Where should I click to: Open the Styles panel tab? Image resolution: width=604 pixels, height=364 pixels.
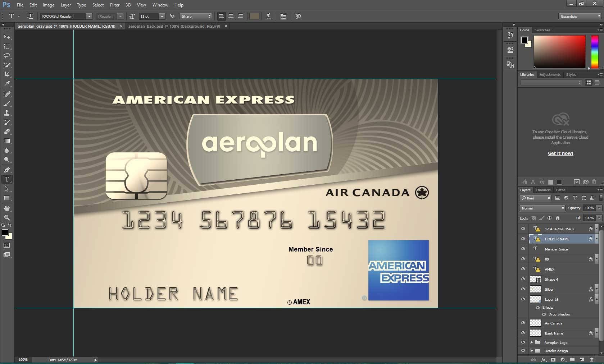571,75
